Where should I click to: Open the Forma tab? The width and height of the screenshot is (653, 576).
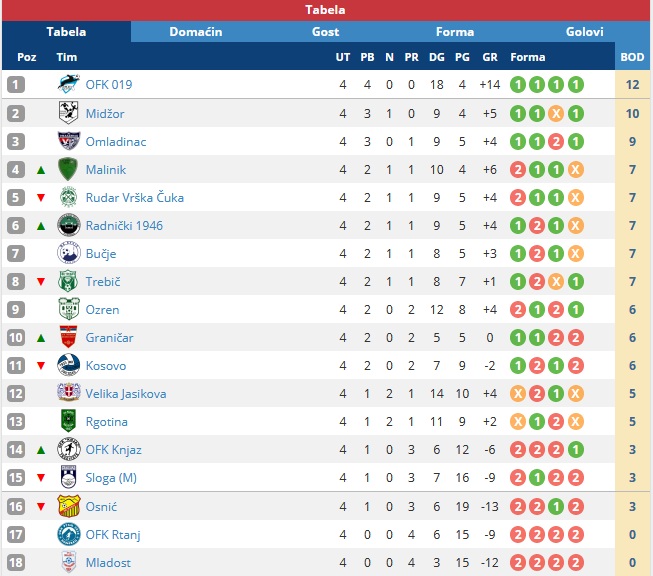(x=455, y=32)
